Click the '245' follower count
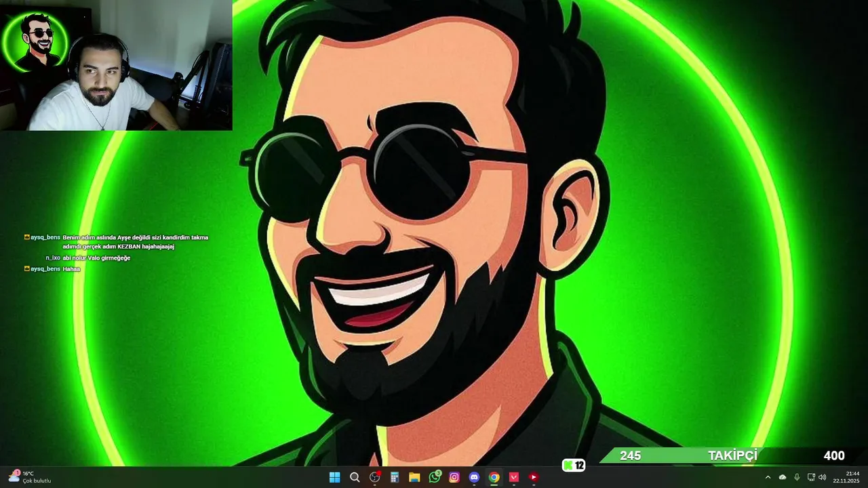 [630, 456]
